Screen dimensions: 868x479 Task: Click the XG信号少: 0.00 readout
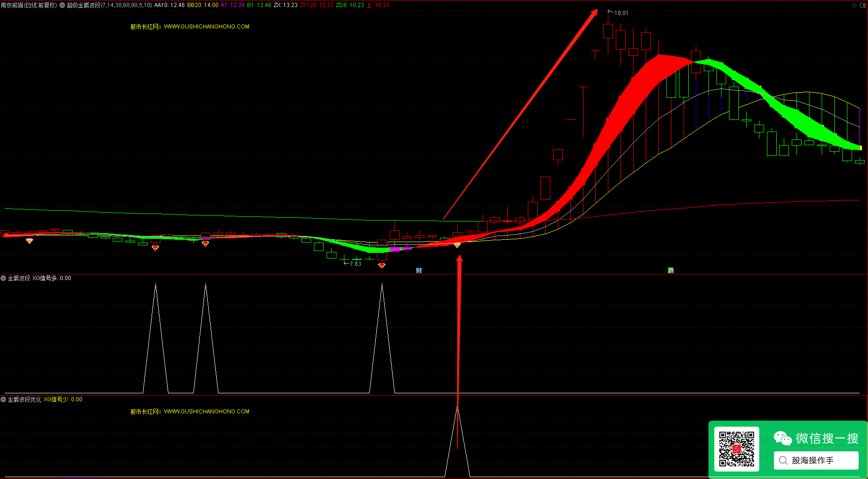(x=63, y=399)
